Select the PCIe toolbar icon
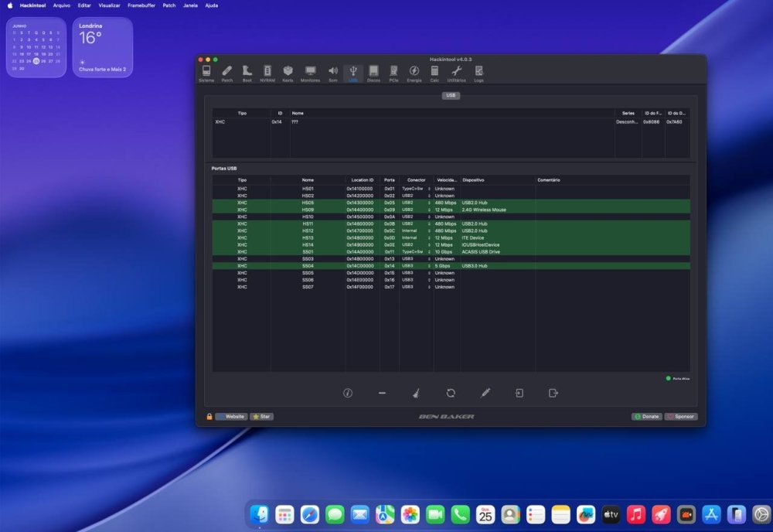Image resolution: width=773 pixels, height=532 pixels. click(393, 73)
